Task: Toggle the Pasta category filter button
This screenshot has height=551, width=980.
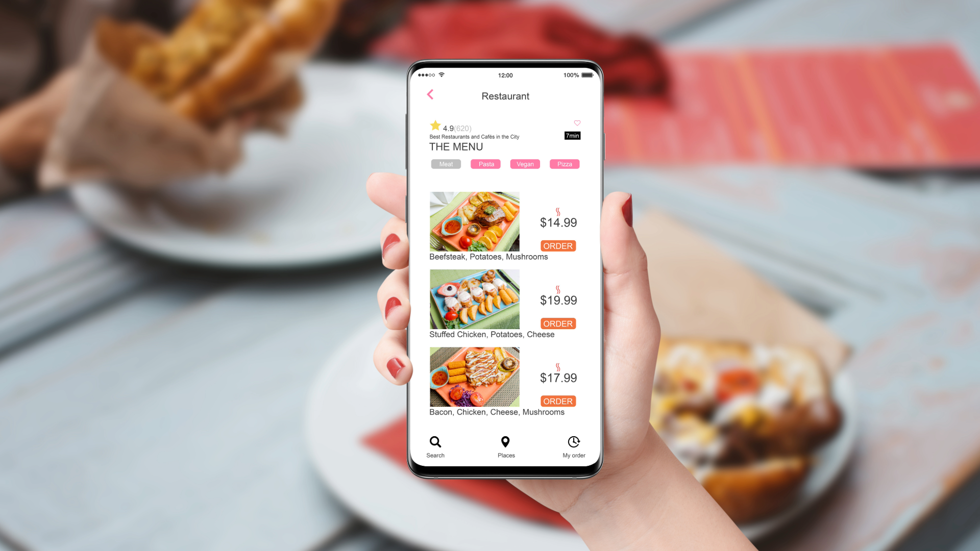Action: pos(484,164)
